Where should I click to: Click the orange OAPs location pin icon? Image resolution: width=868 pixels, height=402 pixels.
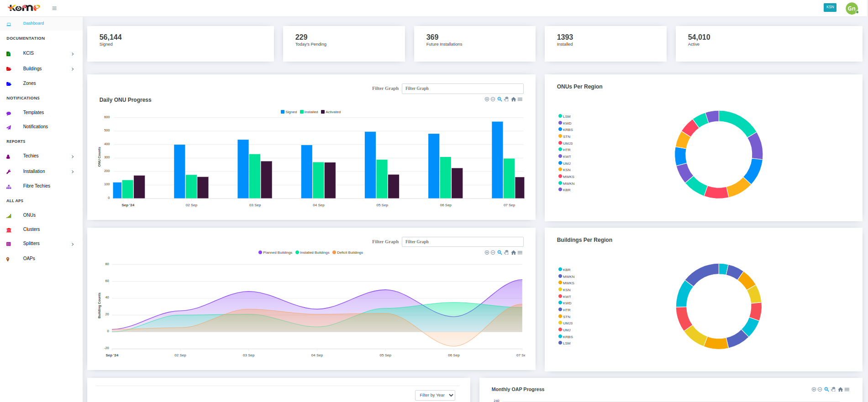8,259
